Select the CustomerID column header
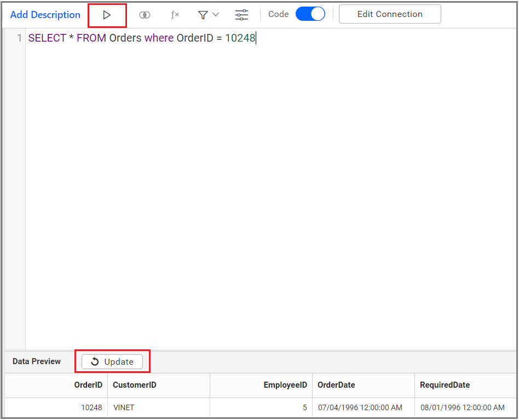This screenshot has width=519, height=420. click(x=135, y=385)
